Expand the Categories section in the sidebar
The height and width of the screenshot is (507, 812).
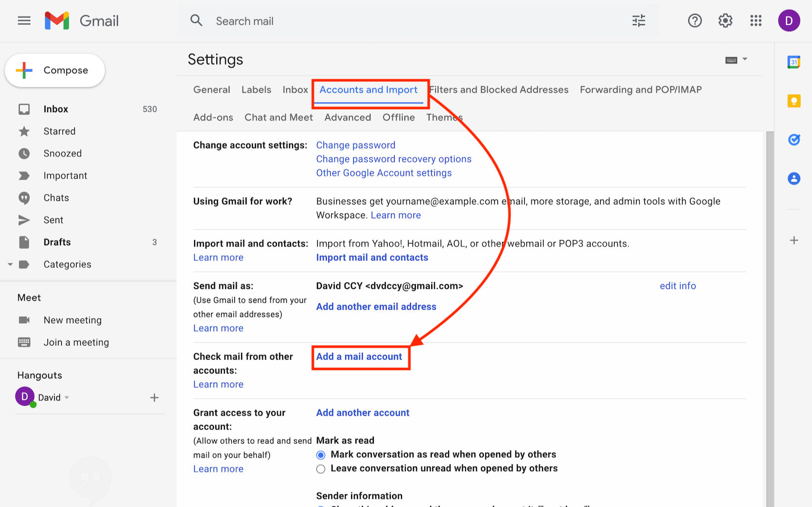10,264
